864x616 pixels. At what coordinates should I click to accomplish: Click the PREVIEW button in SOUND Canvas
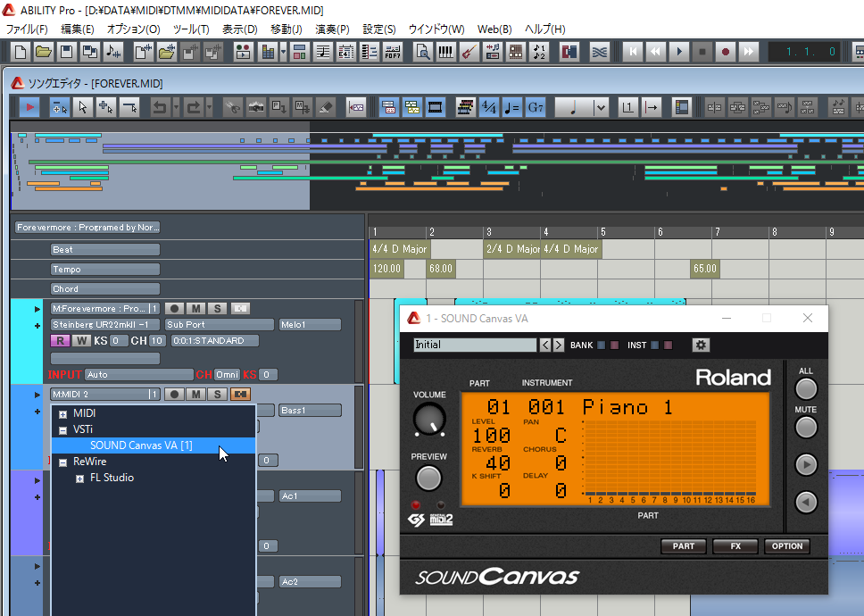click(428, 478)
